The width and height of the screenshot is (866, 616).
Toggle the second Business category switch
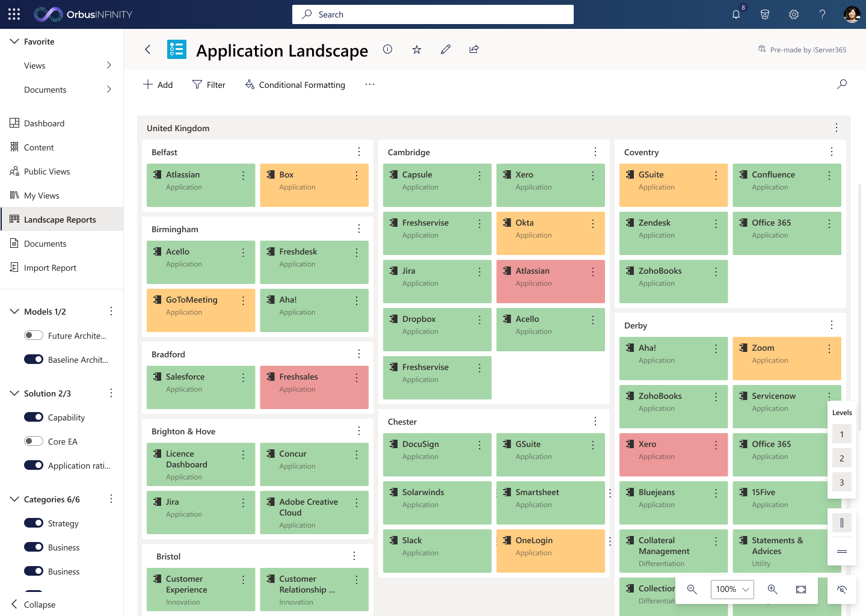[34, 571]
